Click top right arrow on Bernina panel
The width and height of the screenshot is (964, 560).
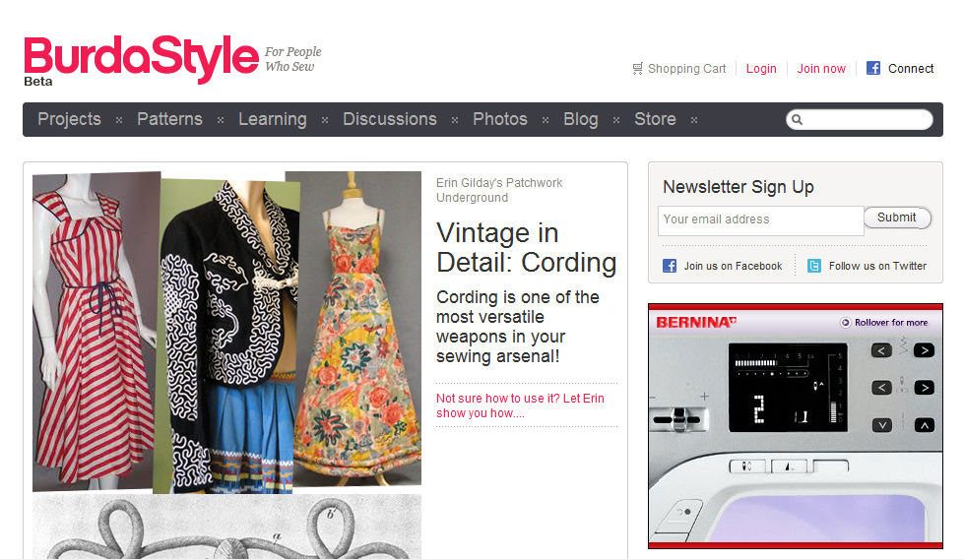[x=924, y=351]
